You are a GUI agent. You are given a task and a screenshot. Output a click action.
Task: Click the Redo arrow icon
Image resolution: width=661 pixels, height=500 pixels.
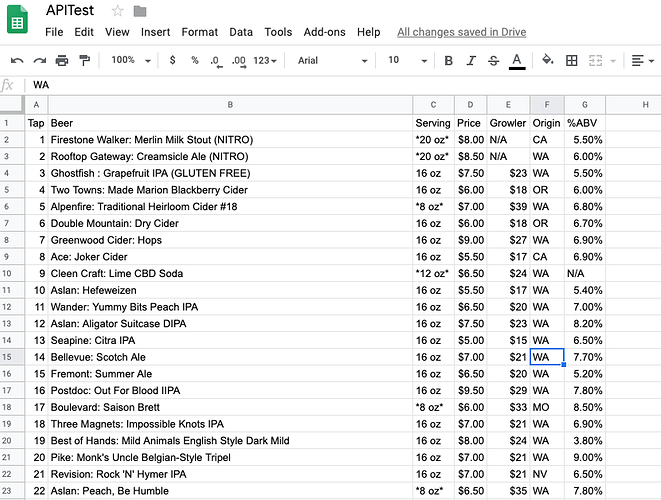tap(40, 61)
